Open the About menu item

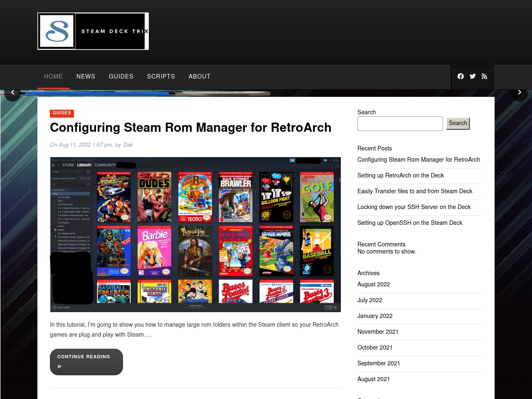point(199,76)
